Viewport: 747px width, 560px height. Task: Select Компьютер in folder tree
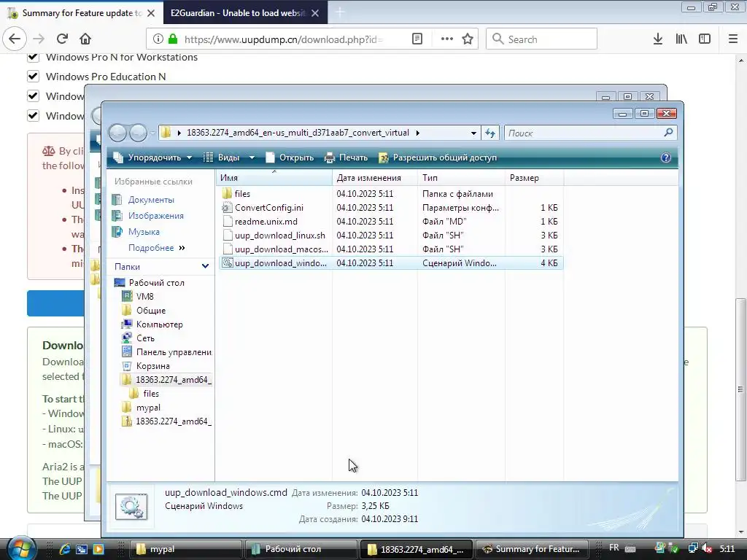click(x=159, y=324)
